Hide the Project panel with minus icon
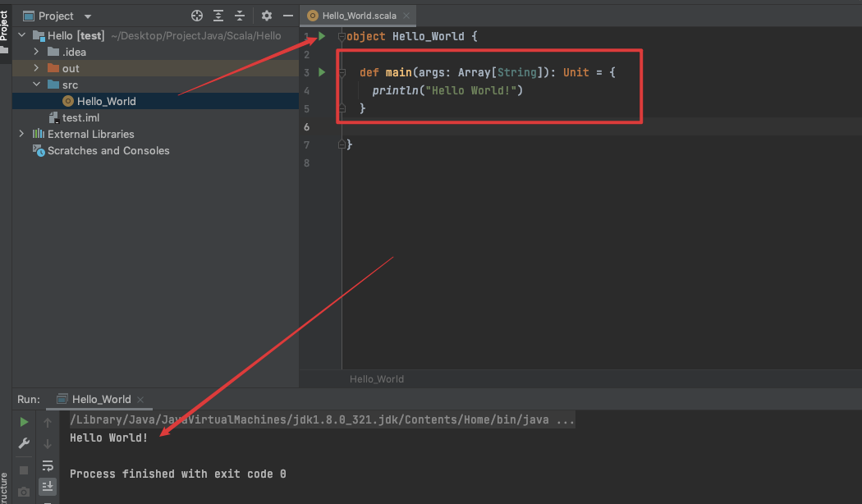Image resolution: width=862 pixels, height=504 pixels. pyautogui.click(x=288, y=16)
